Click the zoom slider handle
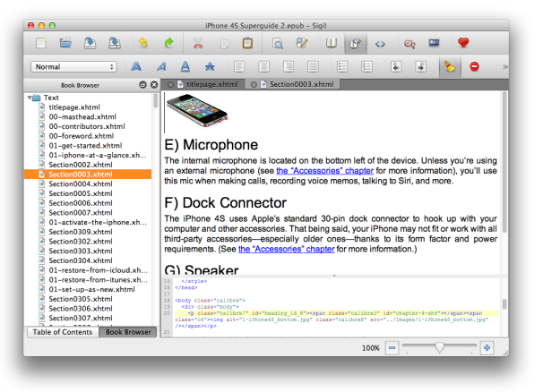 pyautogui.click(x=439, y=347)
